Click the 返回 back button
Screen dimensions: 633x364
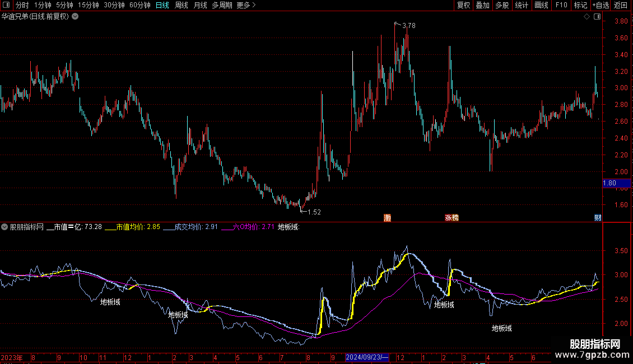621,5
